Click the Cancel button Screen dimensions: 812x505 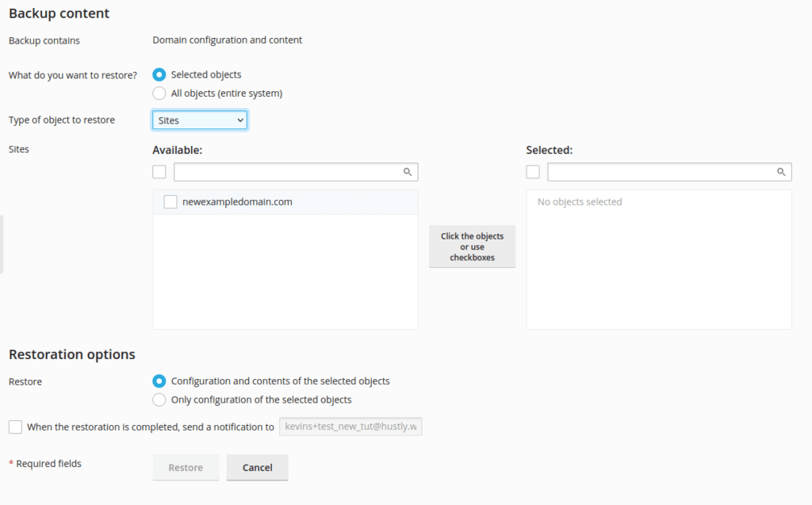pos(257,467)
